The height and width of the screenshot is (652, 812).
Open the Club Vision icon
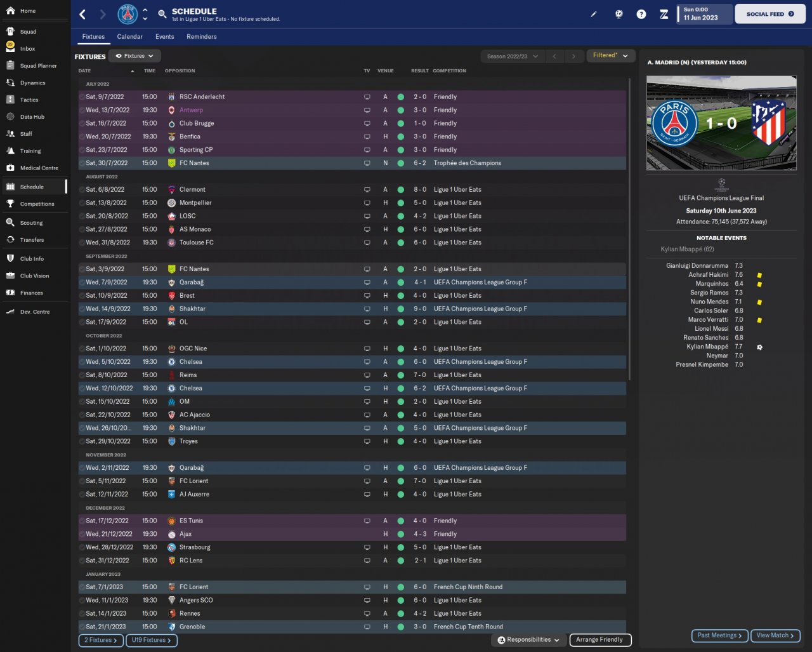[x=10, y=276]
